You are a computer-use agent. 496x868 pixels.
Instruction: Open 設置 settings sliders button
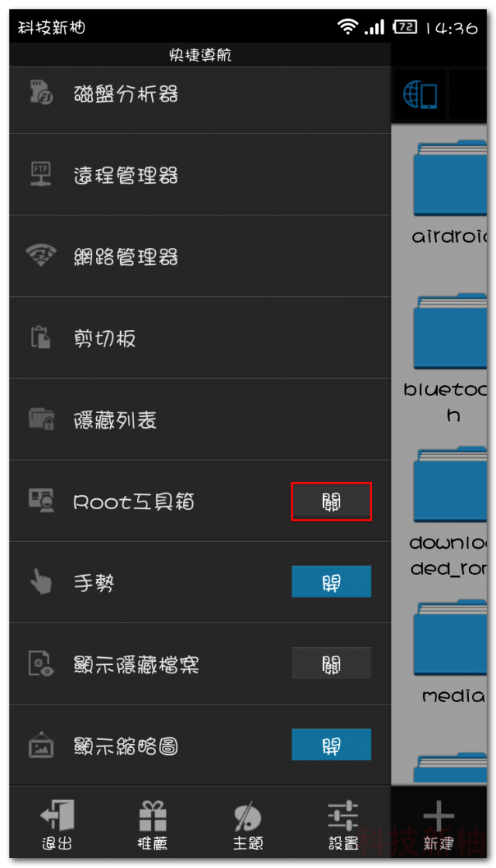(343, 825)
